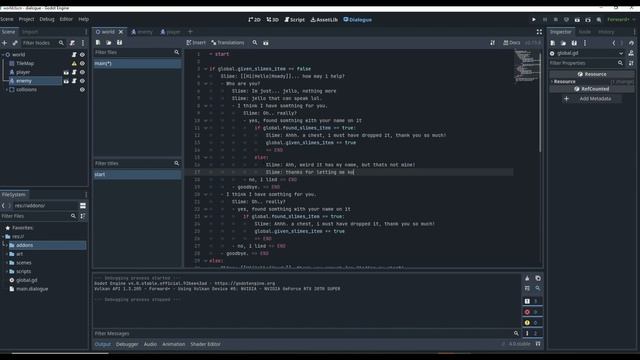Switch to the Script workspace
640x360 pixels.
point(294,20)
